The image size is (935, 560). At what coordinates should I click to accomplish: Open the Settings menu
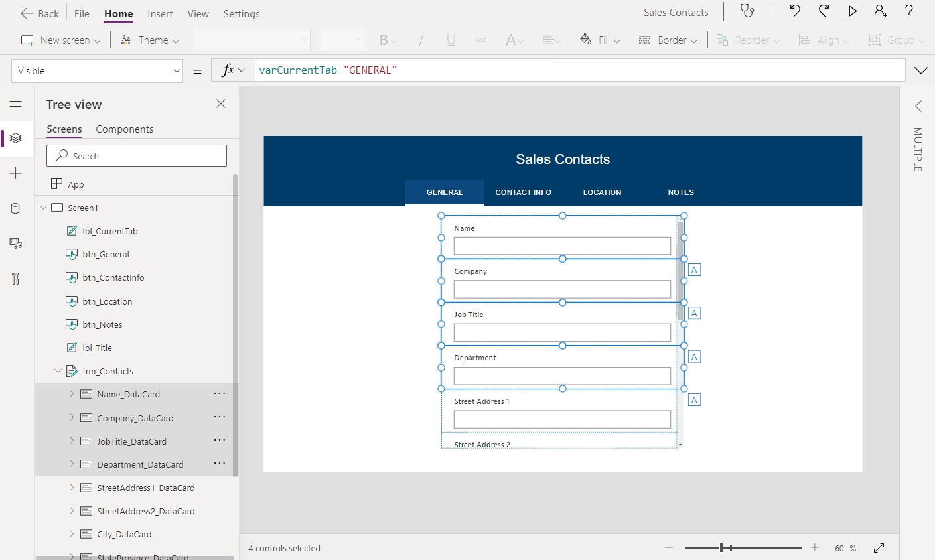(241, 13)
